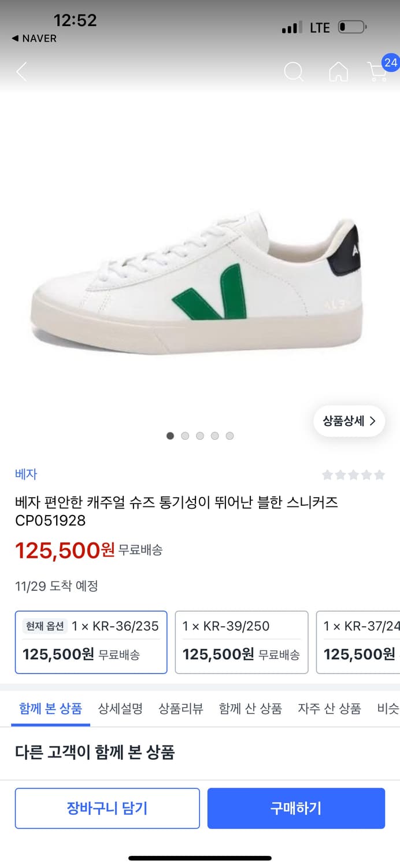Image resolution: width=400 pixels, height=868 pixels.
Task: Add item with 장바구니 담기 button
Action: coord(107,808)
